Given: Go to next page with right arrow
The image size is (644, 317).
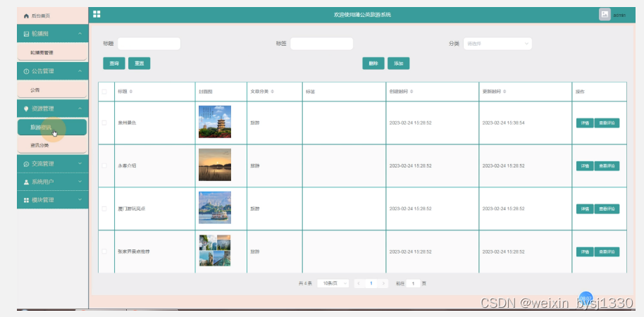Looking at the screenshot, I should pos(383,283).
